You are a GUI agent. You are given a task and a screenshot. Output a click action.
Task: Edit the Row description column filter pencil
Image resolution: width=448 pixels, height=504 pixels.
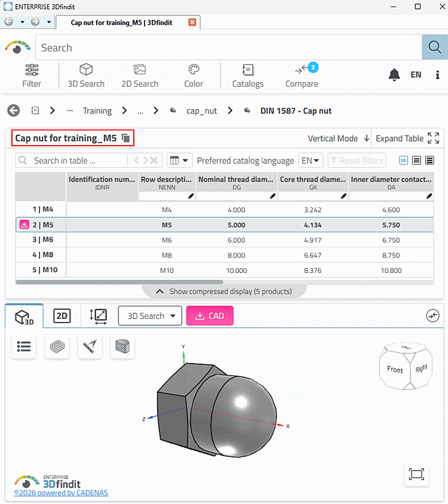click(x=191, y=196)
